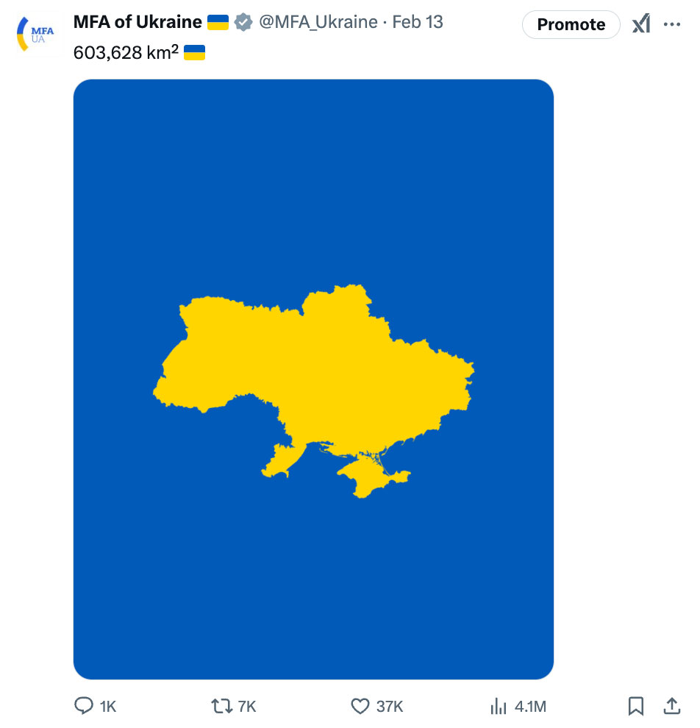Viewport: 700px width, 728px height.
Task: Click the verified checkmark badge
Action: (x=243, y=22)
